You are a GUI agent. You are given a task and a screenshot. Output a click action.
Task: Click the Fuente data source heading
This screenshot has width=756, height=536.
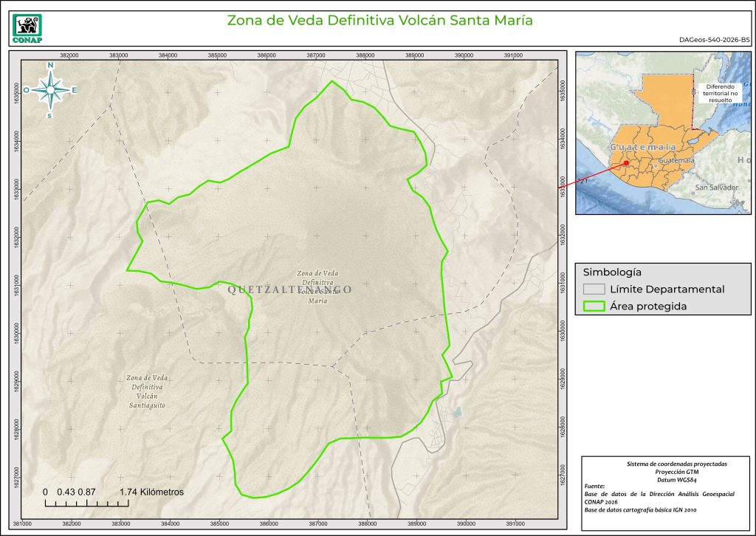(595, 487)
